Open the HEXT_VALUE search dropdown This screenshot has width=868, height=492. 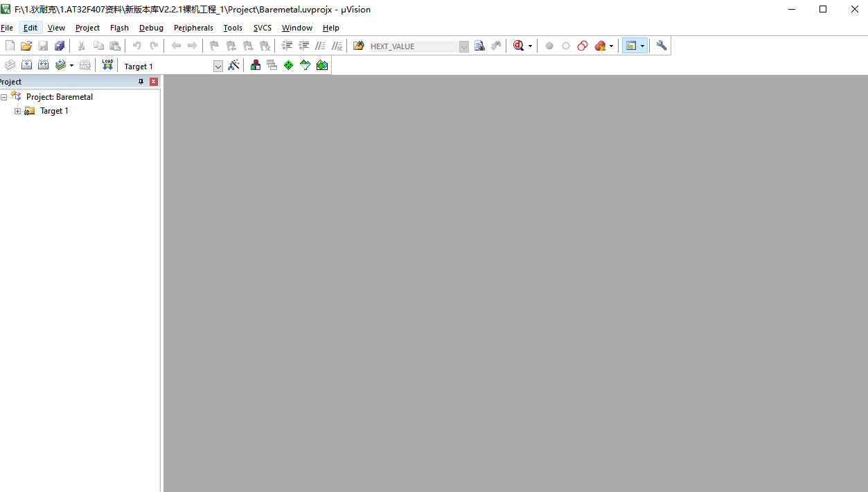(464, 46)
